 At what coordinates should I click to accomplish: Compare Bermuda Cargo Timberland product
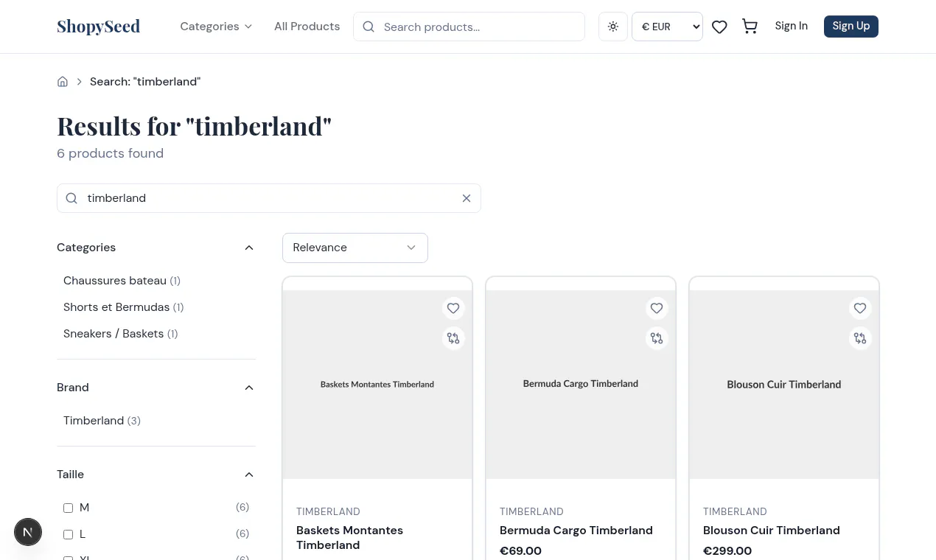(x=657, y=338)
